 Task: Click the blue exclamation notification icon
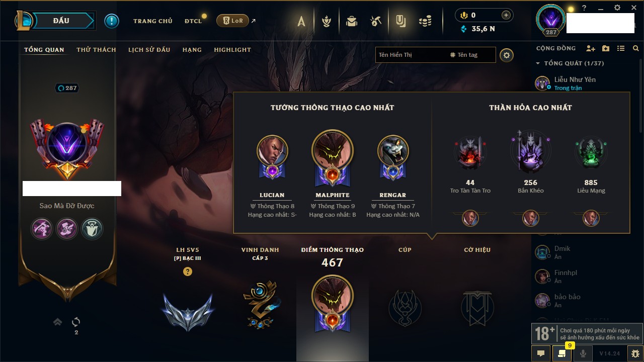coord(112,21)
